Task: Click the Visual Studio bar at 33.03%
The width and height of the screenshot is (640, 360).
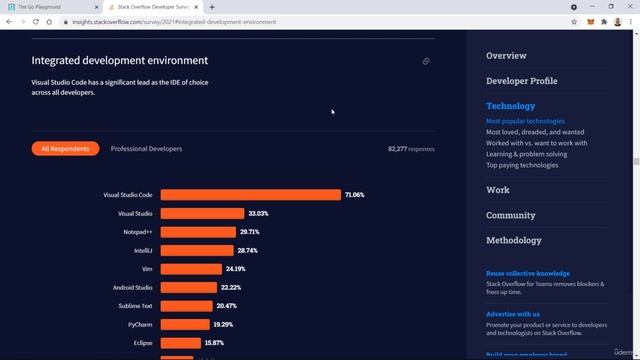Action: click(x=202, y=213)
